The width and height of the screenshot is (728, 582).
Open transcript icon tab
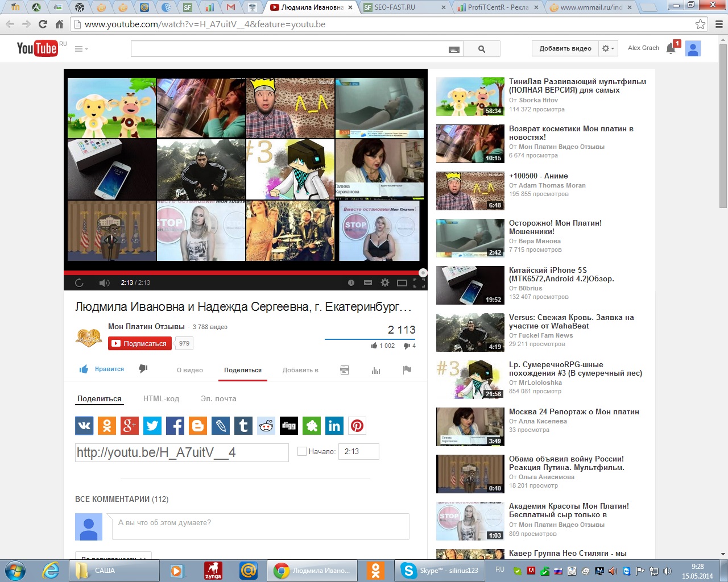(x=345, y=370)
